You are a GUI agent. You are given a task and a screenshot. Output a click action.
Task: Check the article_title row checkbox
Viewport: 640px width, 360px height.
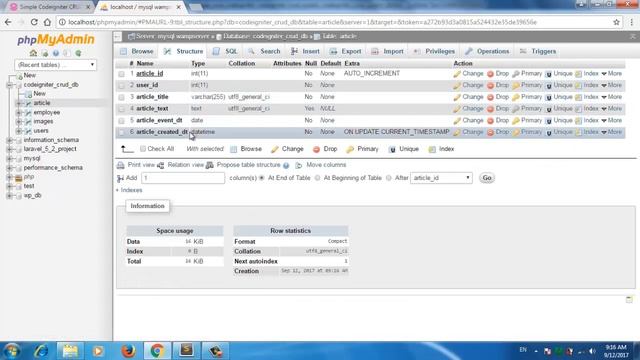(121, 98)
